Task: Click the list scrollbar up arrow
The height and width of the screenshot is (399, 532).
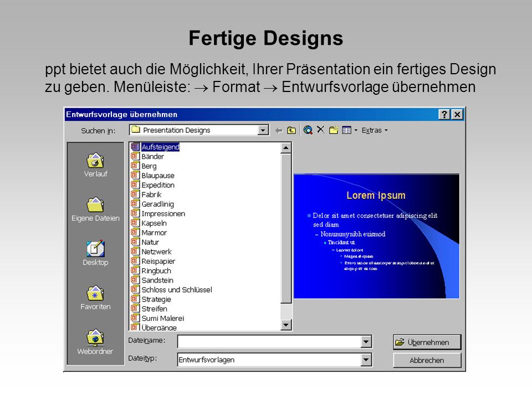Action: [286, 148]
